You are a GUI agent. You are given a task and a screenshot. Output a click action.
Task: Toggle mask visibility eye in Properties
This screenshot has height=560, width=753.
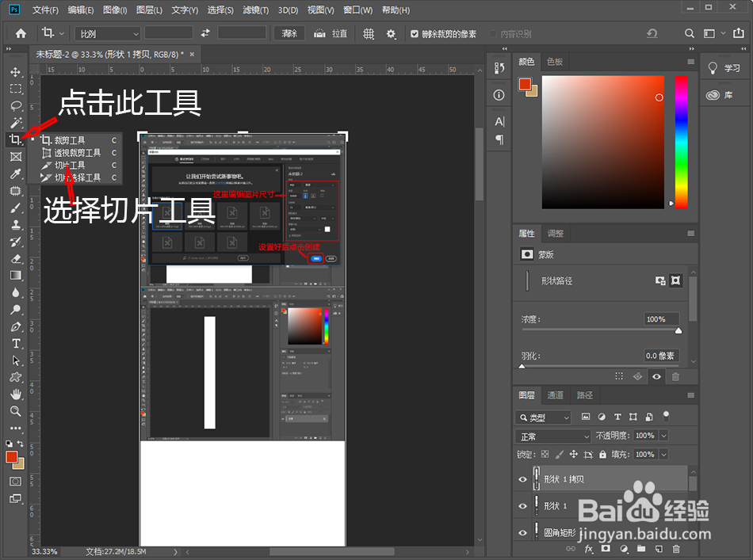(x=656, y=377)
